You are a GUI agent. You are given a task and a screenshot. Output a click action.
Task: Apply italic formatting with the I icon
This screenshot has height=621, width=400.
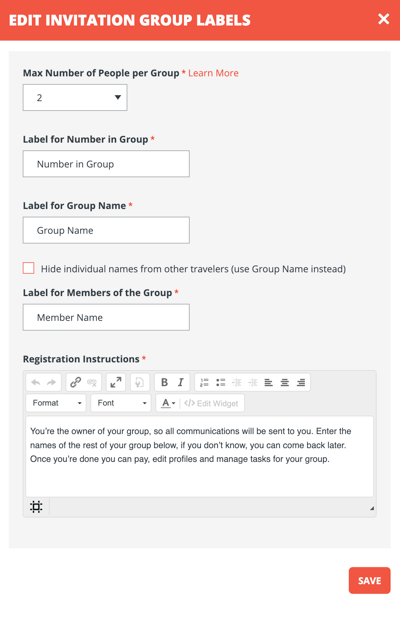pos(181,383)
